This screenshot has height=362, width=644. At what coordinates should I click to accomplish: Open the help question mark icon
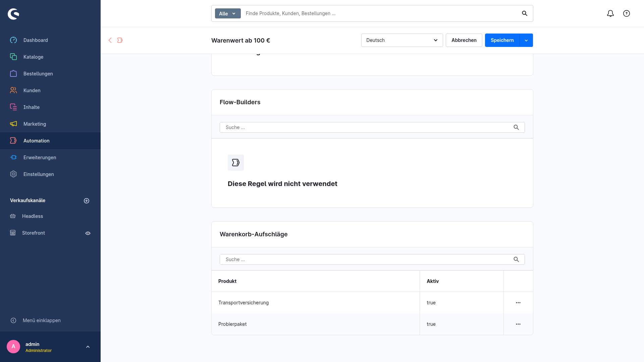[x=627, y=13]
